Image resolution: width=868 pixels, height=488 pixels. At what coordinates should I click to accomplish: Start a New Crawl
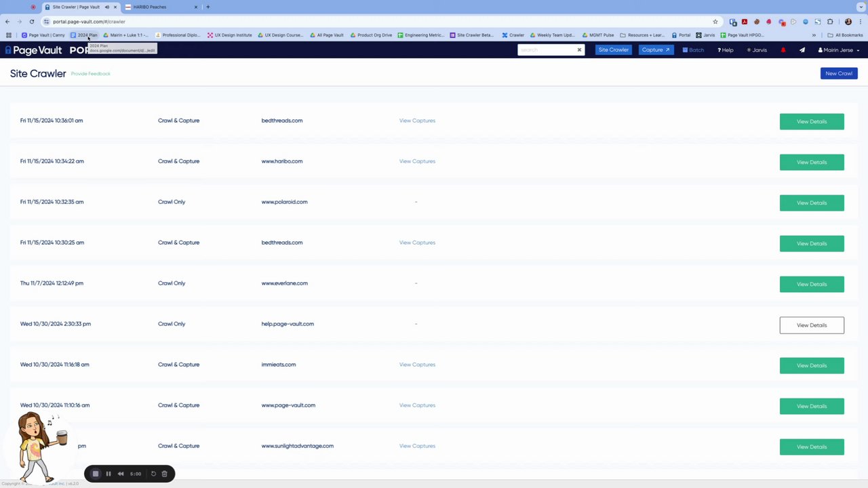coord(839,73)
